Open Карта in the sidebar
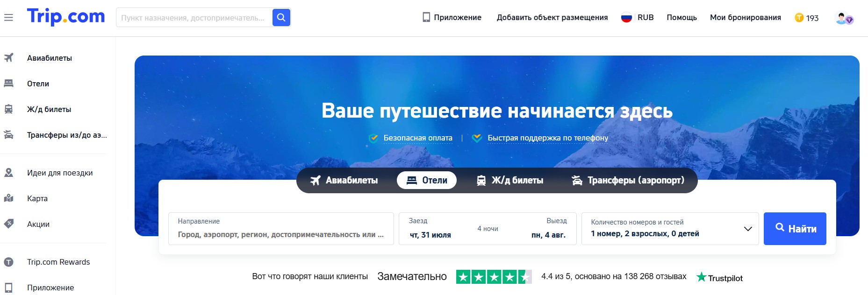Screen dimensions: 868x295 pos(37,198)
